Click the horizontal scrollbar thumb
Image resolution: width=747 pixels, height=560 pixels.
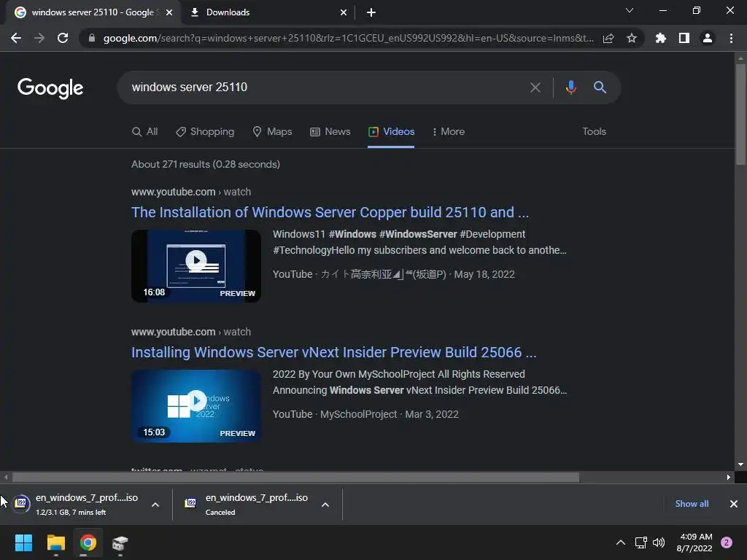point(295,477)
